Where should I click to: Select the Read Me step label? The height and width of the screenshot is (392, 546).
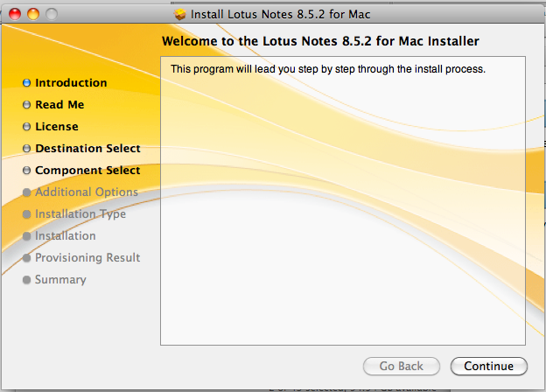tap(59, 105)
